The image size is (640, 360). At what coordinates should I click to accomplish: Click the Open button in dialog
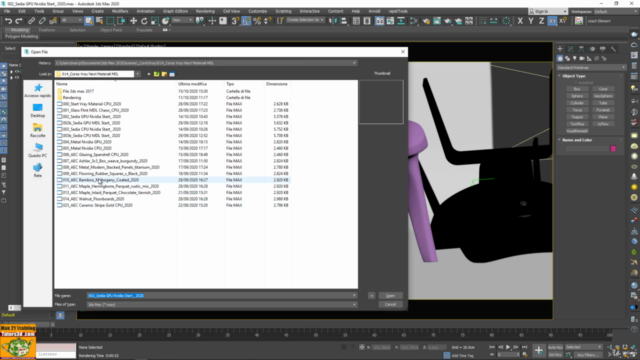point(390,296)
